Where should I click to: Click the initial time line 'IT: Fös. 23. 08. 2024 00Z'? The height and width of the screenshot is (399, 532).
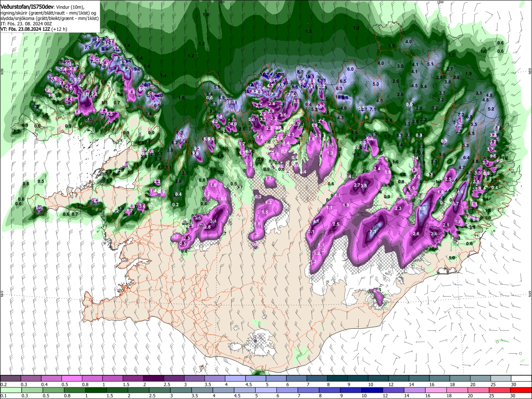[26, 24]
